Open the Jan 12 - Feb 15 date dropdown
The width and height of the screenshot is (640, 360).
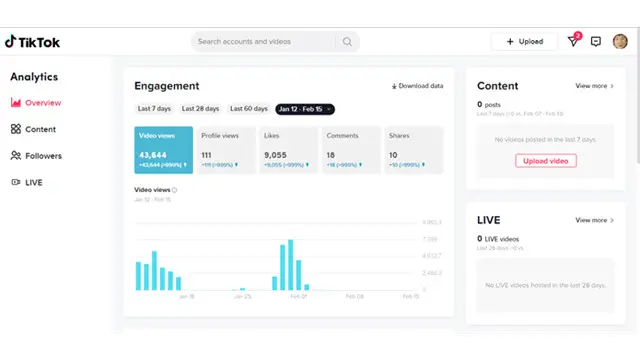pos(305,109)
